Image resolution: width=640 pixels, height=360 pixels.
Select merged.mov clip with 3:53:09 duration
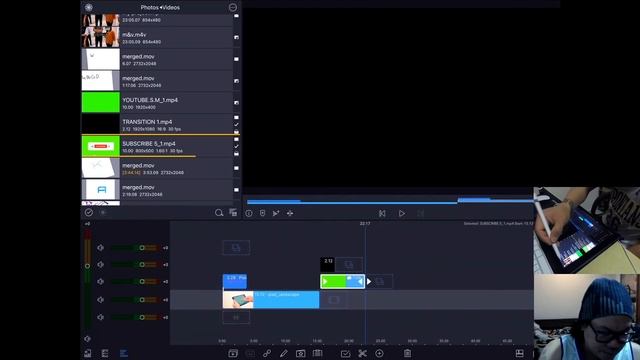[157, 168]
